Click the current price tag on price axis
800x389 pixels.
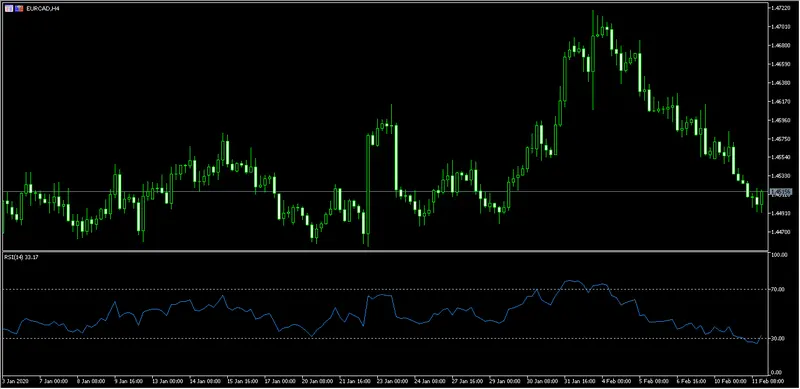782,191
